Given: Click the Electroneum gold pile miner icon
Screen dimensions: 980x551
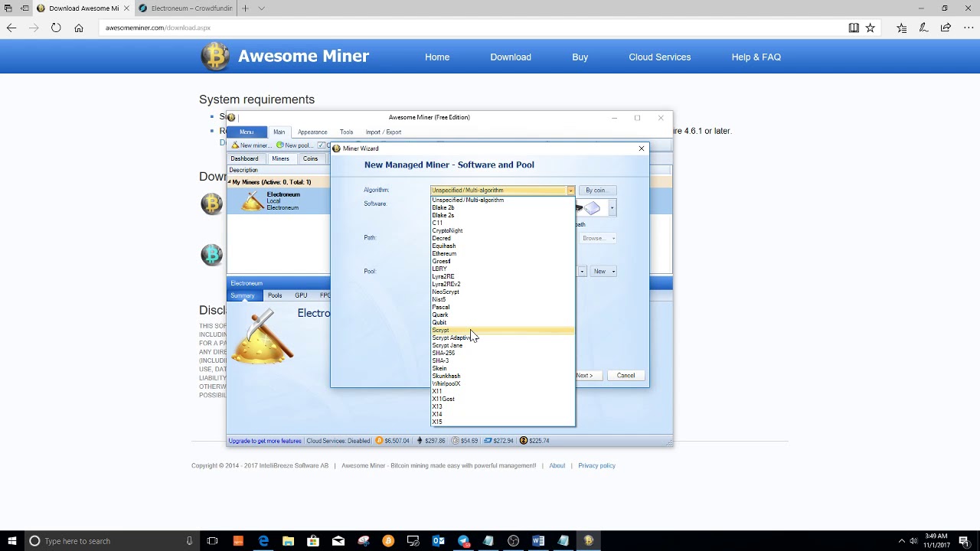Looking at the screenshot, I should tap(253, 201).
